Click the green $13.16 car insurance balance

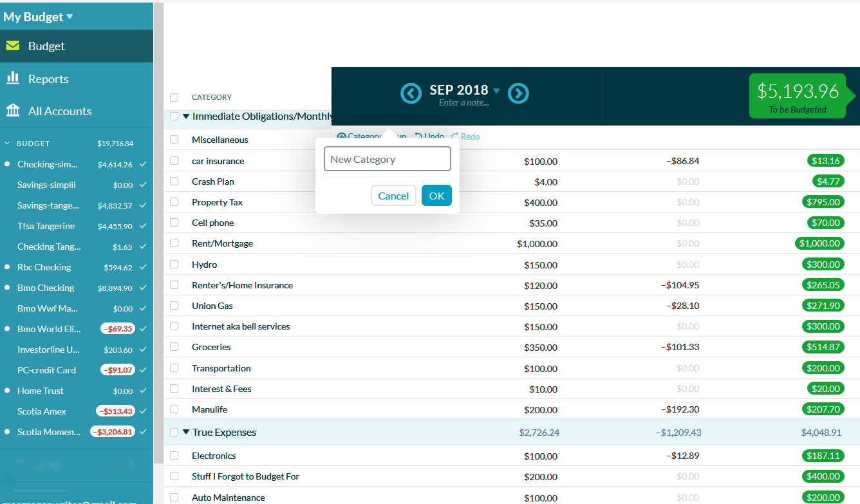point(825,161)
